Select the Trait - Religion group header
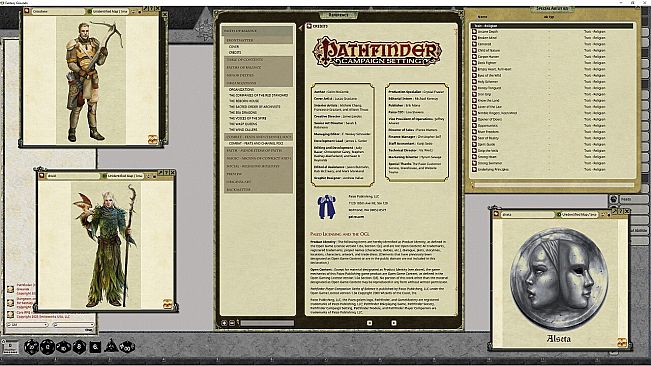The width and height of the screenshot is (651, 366). pos(552,26)
